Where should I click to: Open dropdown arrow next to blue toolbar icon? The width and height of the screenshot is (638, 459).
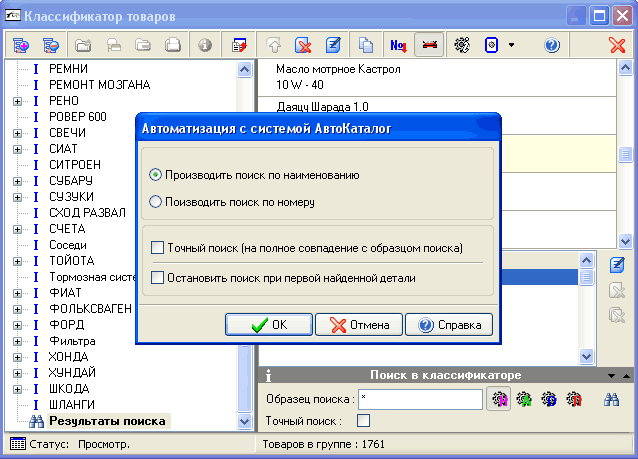coord(511,45)
